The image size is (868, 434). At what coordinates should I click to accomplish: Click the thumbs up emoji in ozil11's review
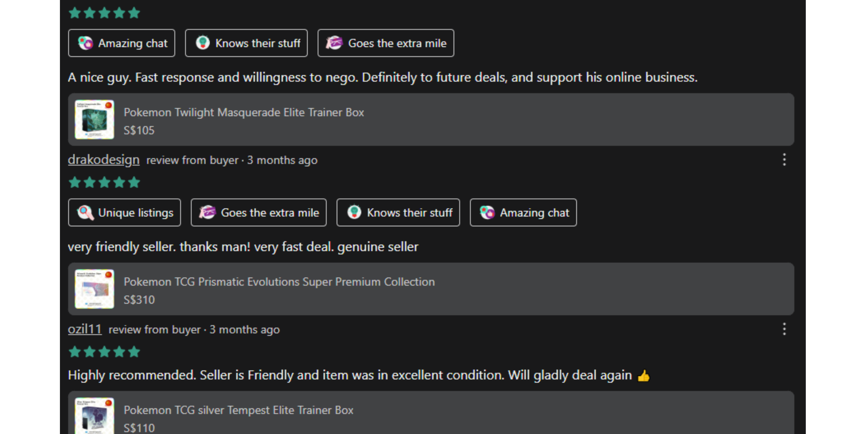pyautogui.click(x=643, y=376)
